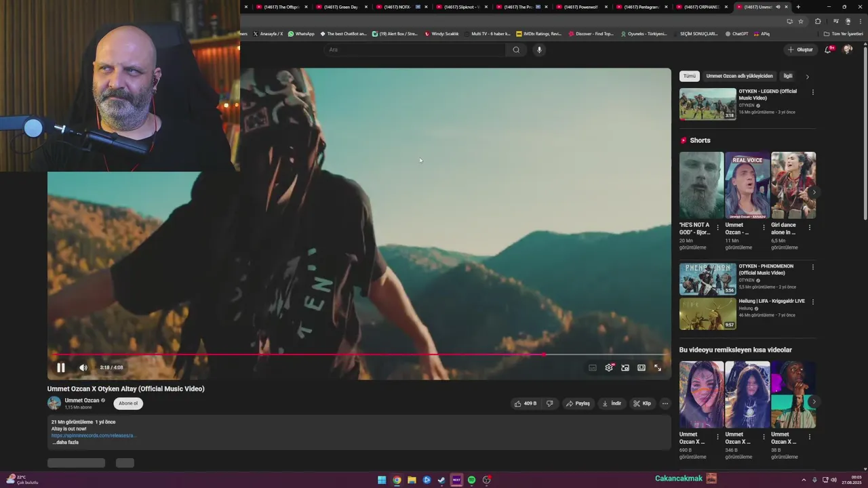The image size is (868, 488).
Task: Open the IMDb Ratings bookmark
Action: (538, 33)
